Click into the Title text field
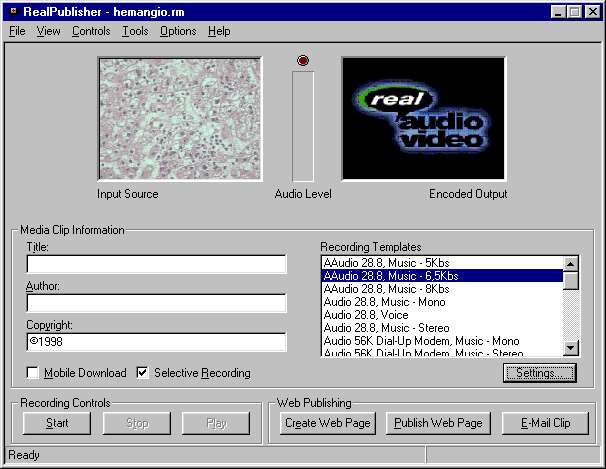Viewport: 606px width, 469px height. pos(156,264)
